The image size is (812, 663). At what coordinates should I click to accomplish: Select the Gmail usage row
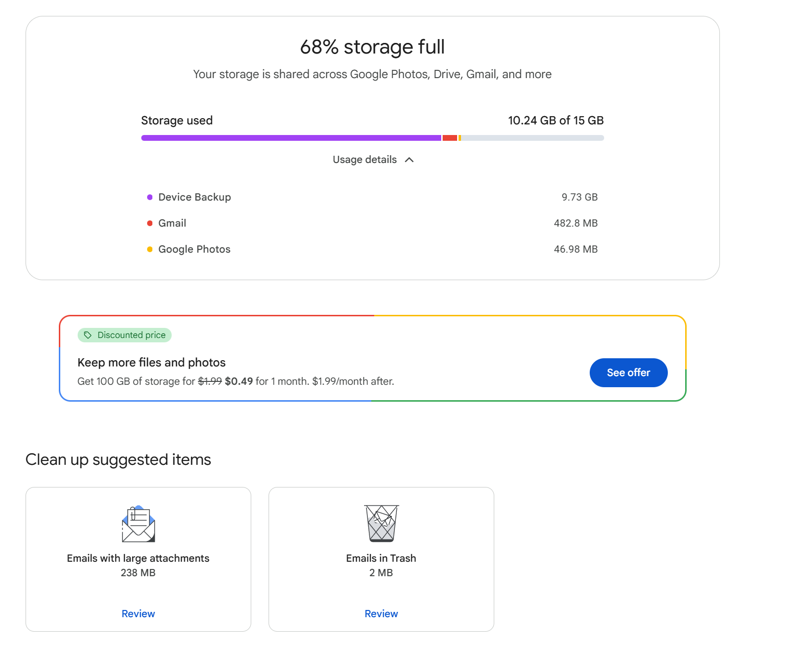(372, 223)
